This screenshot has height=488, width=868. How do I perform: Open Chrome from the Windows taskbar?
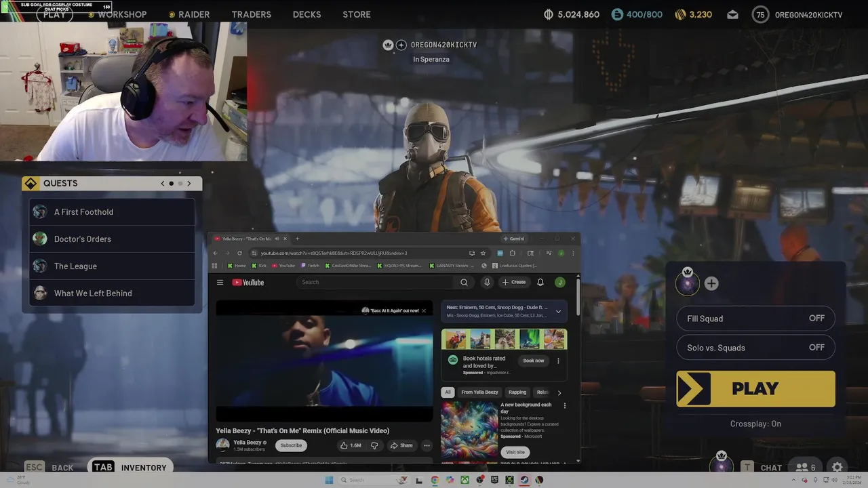tap(435, 480)
